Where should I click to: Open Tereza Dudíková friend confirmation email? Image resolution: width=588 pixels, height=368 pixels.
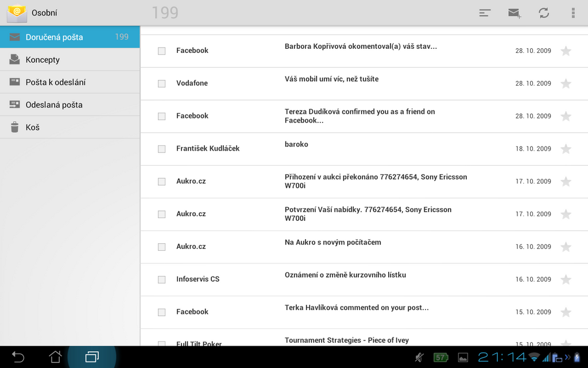coord(359,116)
